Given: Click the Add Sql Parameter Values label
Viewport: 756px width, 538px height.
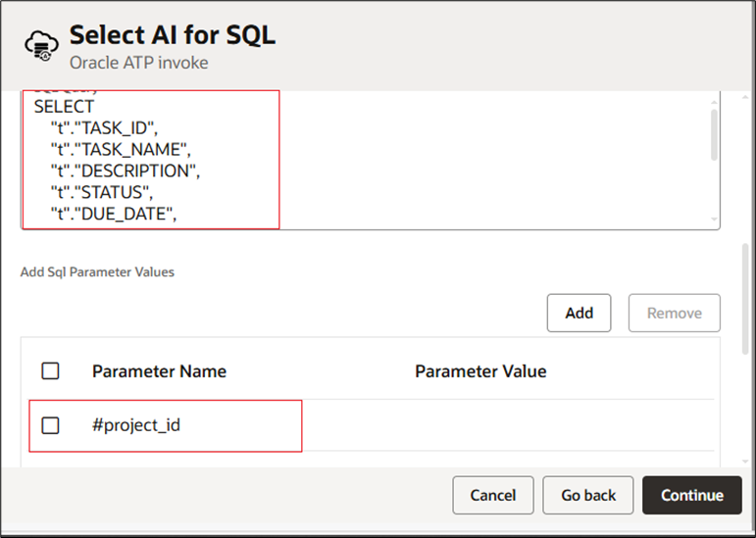Looking at the screenshot, I should coord(97,271).
